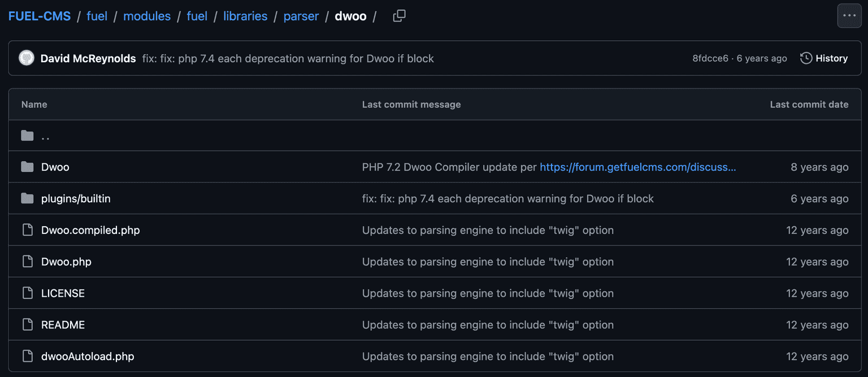
Task: Click the plugins/builtin folder icon
Action: (x=27, y=198)
